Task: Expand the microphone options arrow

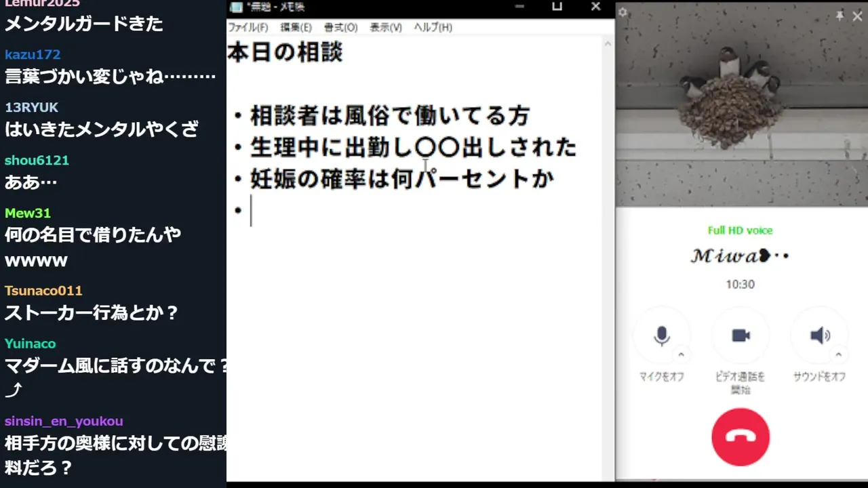Action: tap(682, 354)
